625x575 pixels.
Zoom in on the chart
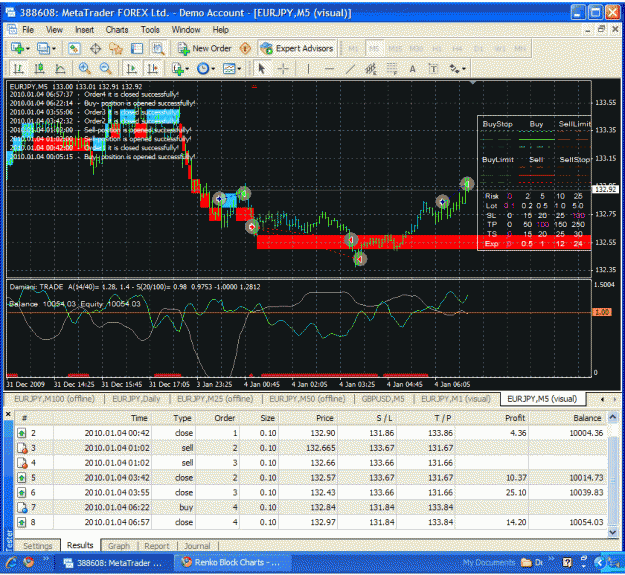[x=84, y=69]
